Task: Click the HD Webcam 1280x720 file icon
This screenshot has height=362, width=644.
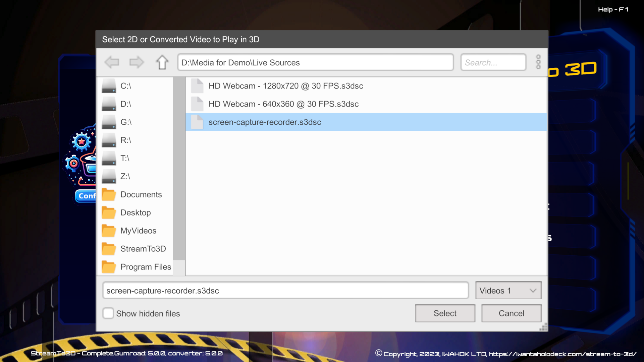Action: pos(197,86)
